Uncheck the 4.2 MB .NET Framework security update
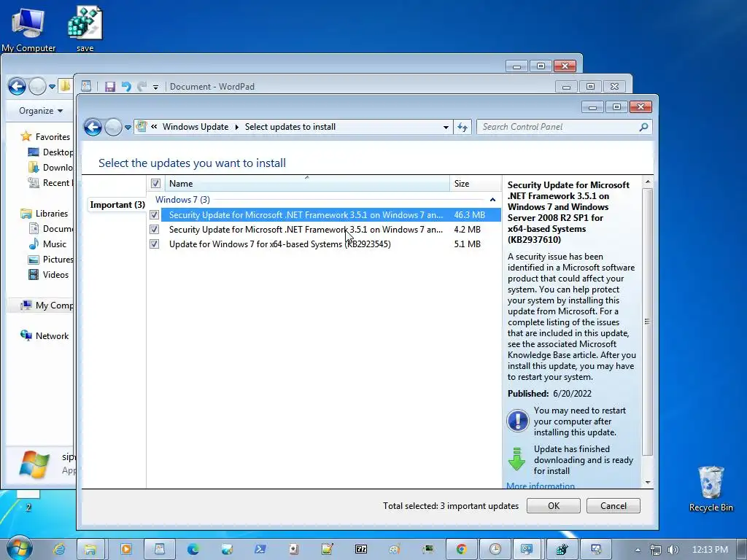Viewport: 747px width, 560px height. [x=154, y=229]
